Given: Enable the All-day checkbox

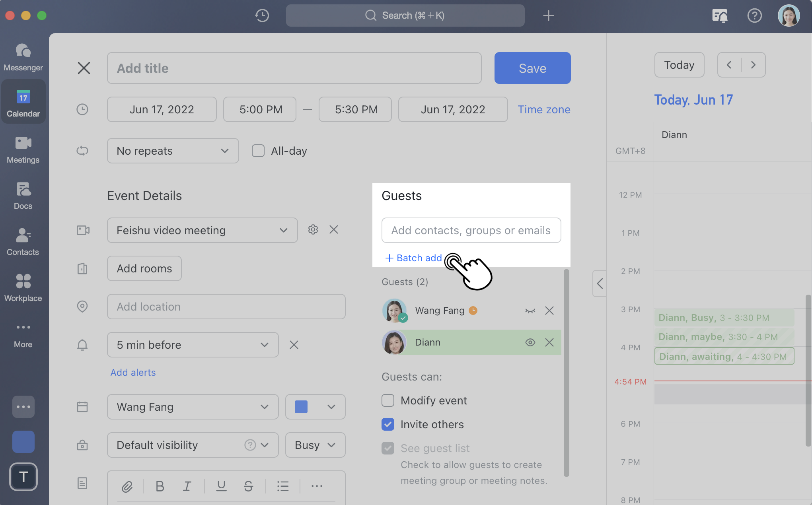Looking at the screenshot, I should 258,151.
